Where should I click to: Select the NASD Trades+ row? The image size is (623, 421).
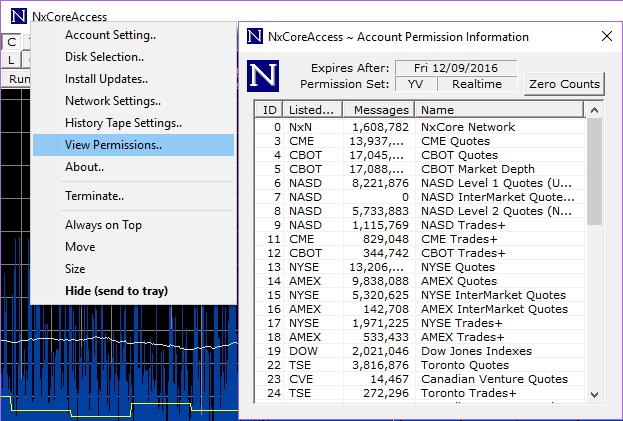(420, 225)
